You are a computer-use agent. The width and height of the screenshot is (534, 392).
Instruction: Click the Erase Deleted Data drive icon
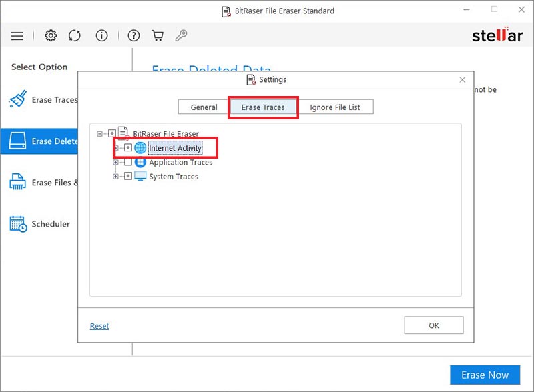[x=17, y=141]
